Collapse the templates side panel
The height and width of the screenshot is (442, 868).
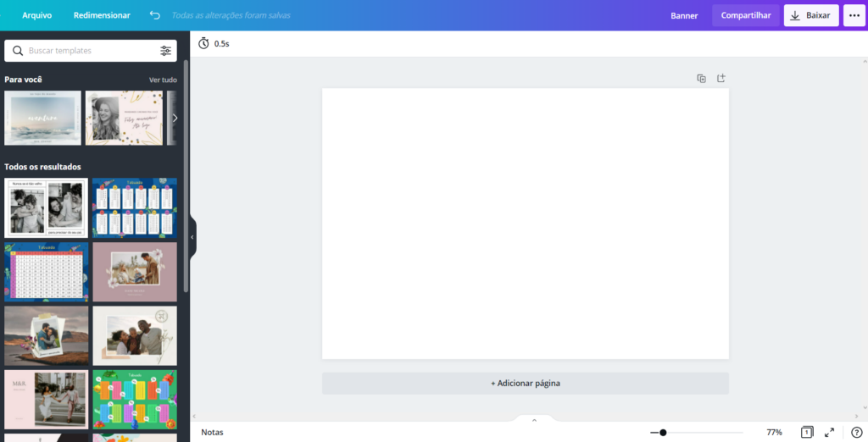(x=192, y=237)
